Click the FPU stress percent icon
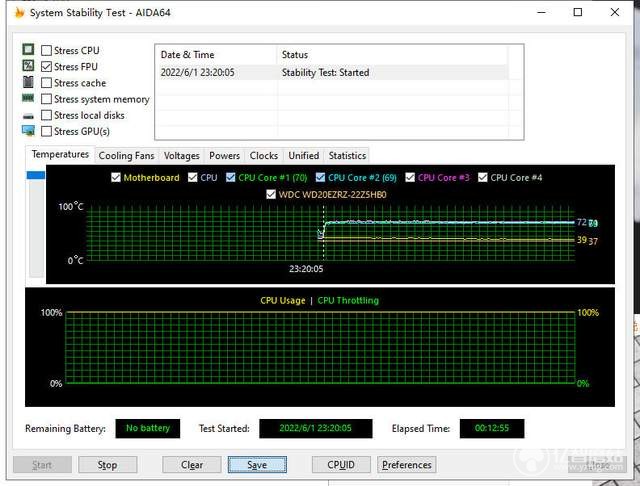640x486 pixels. (28, 65)
